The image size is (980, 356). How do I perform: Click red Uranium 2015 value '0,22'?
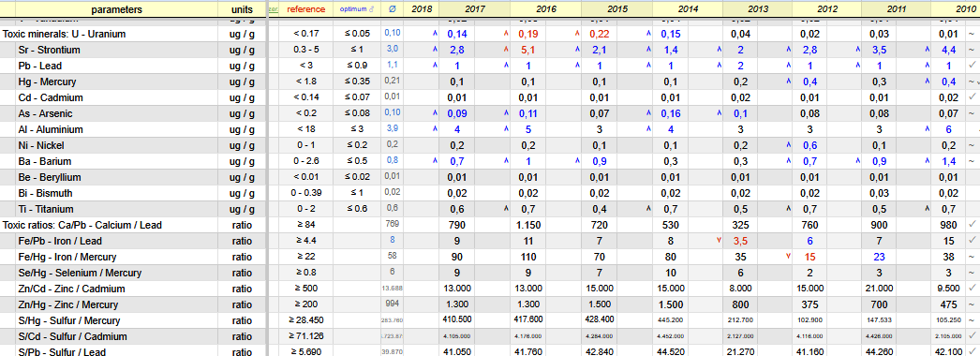(601, 35)
